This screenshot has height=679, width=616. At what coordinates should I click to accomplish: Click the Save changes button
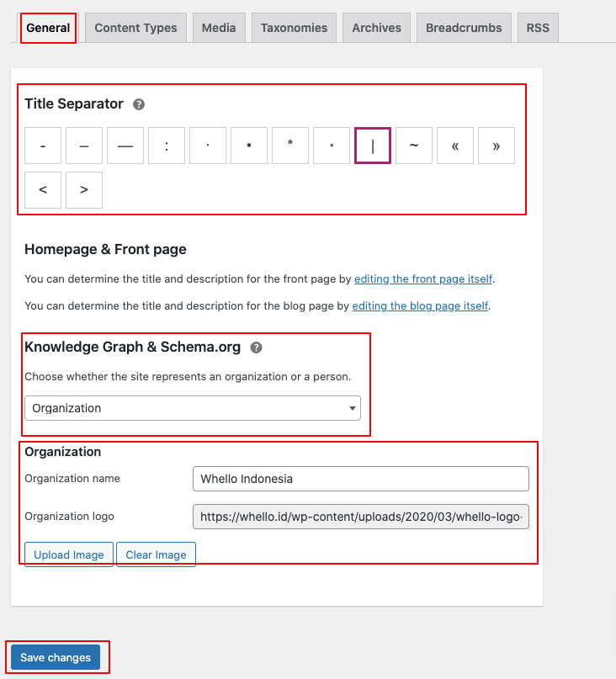click(x=56, y=657)
